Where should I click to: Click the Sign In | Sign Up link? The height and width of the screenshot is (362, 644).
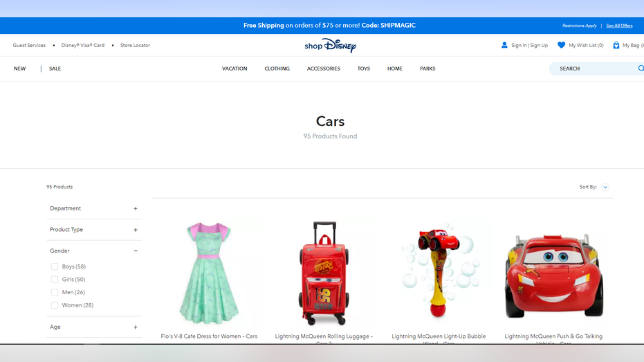pos(529,45)
